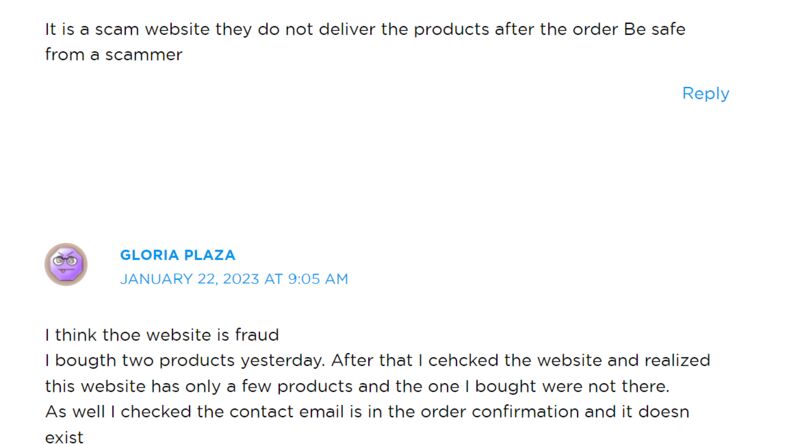
Task: Click the word 'fraud' in Gloria's comment
Action: tap(257, 335)
